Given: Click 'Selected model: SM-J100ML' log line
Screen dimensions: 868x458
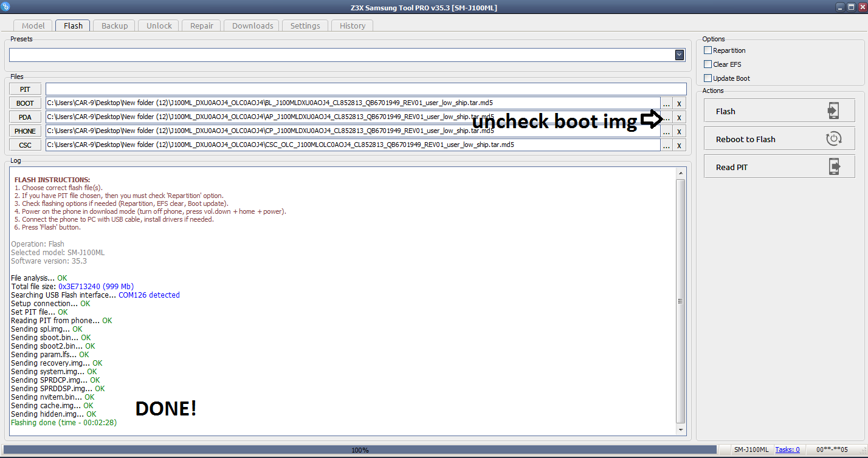Looking at the screenshot, I should (x=58, y=252).
